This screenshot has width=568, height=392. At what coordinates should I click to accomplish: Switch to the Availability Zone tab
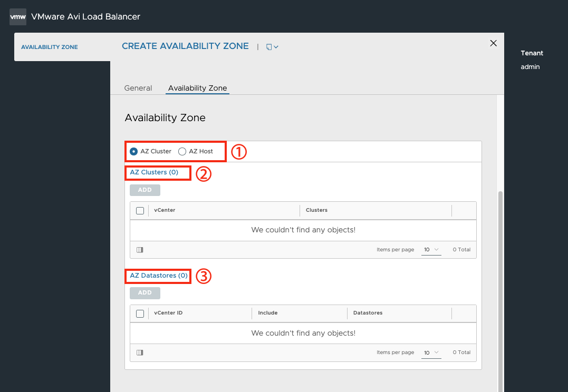tap(197, 88)
